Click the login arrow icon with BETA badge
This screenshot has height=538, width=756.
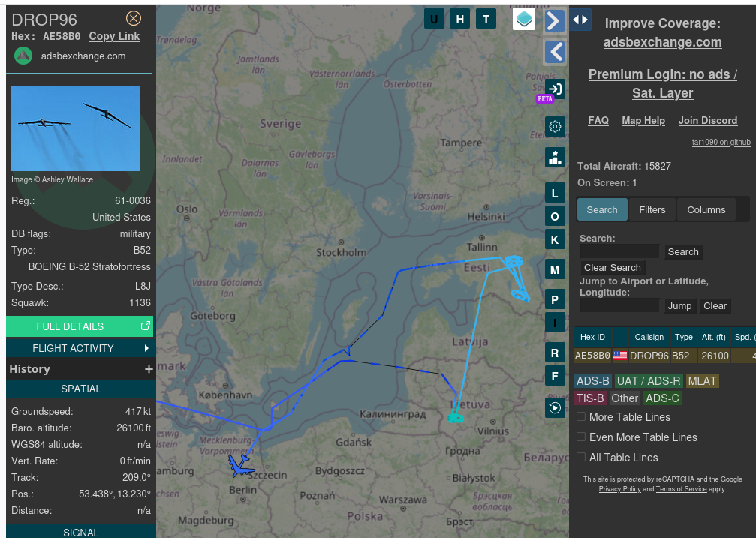tap(555, 89)
